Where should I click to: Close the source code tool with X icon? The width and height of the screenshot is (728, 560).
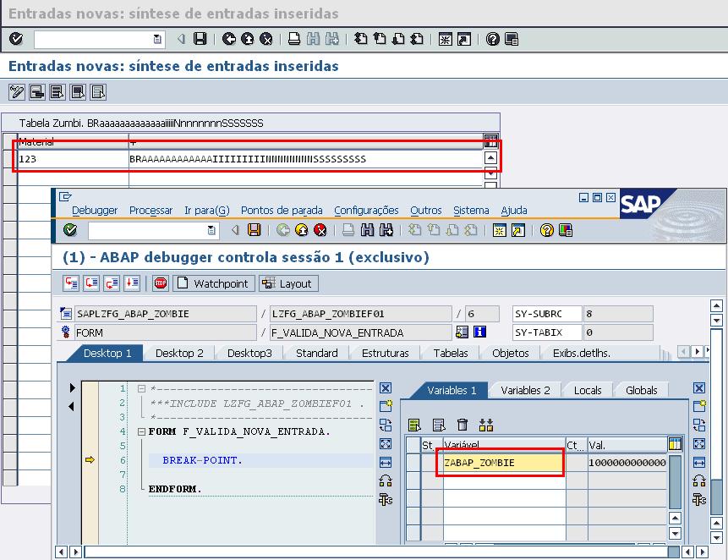[386, 388]
